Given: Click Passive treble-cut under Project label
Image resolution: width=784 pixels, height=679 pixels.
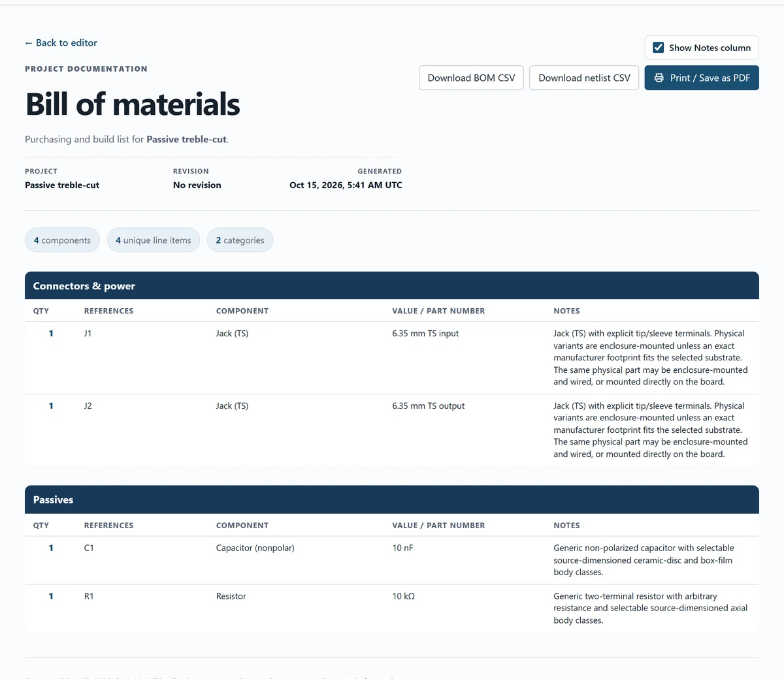Looking at the screenshot, I should [x=62, y=185].
